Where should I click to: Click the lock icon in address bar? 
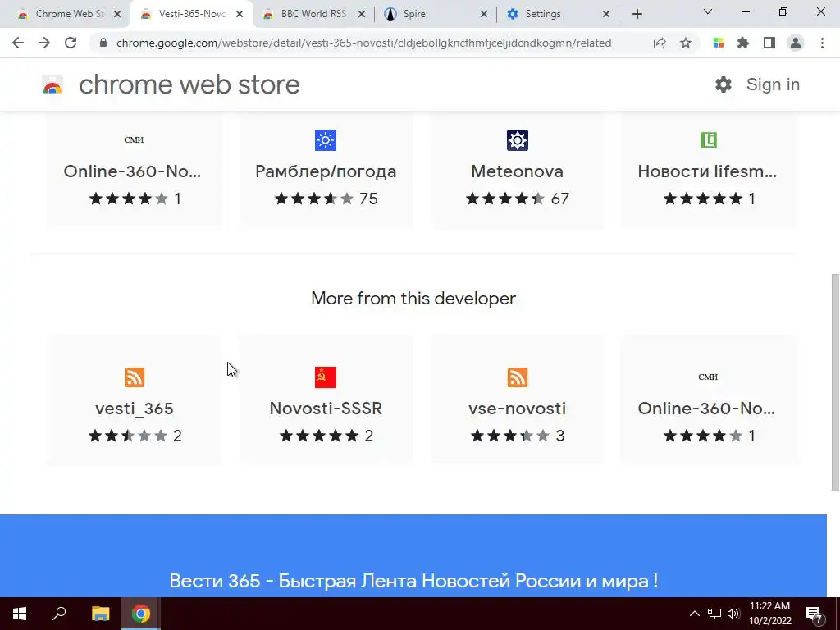(x=103, y=43)
